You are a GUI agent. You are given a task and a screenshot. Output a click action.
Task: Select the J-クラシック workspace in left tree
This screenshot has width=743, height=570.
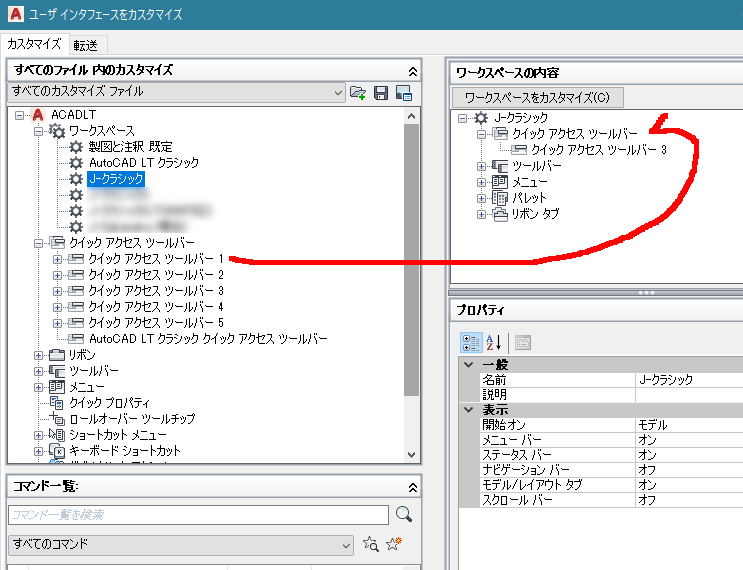coord(116,179)
